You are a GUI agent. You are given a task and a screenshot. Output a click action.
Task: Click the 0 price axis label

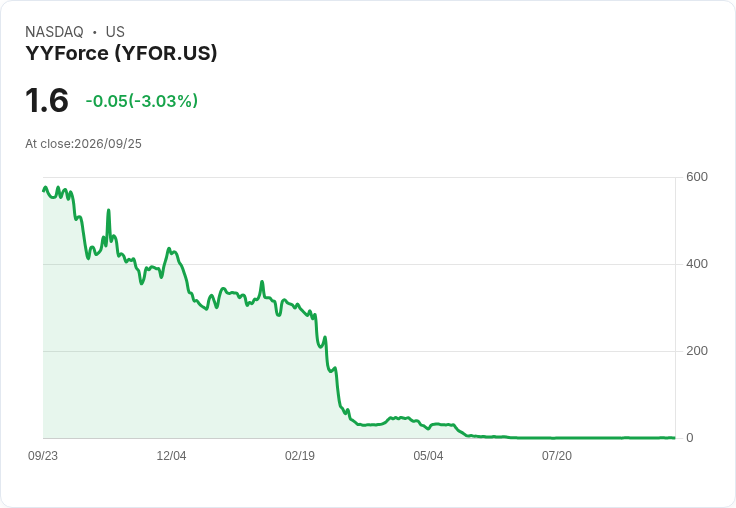(690, 438)
